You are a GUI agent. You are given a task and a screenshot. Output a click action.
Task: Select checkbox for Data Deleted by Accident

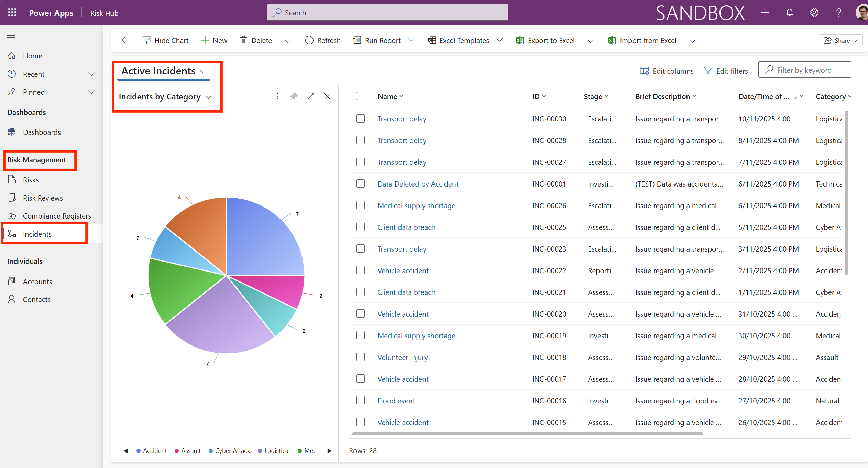(360, 184)
